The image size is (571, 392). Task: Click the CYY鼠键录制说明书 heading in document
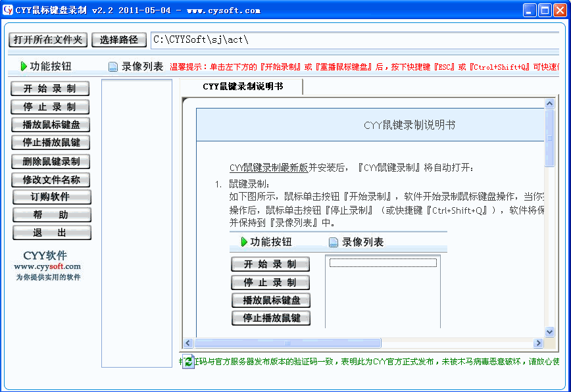409,125
